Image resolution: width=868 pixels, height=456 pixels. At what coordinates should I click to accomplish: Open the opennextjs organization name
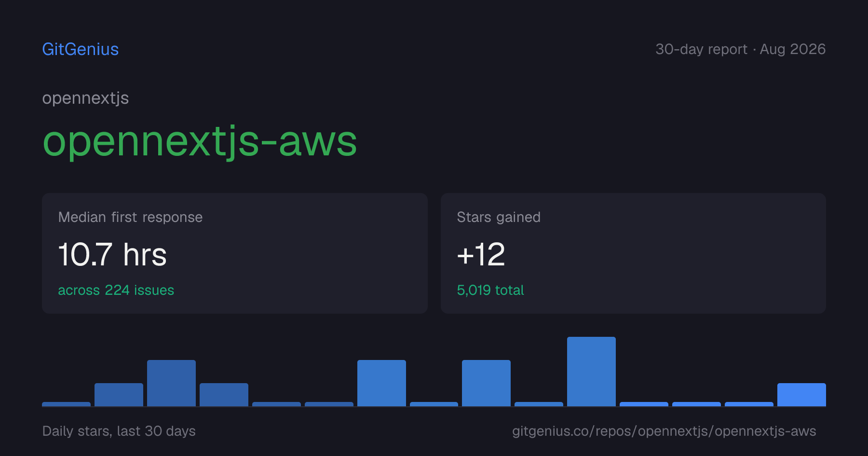point(85,98)
